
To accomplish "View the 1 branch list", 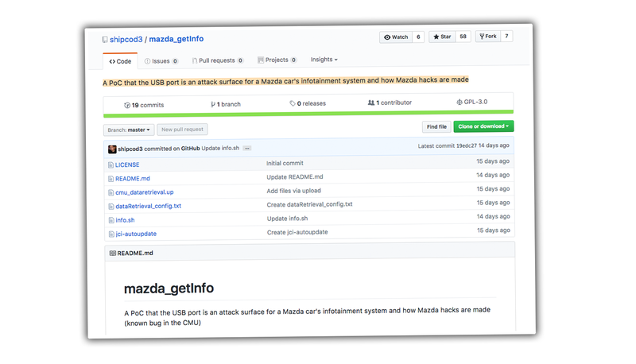I will point(226,104).
